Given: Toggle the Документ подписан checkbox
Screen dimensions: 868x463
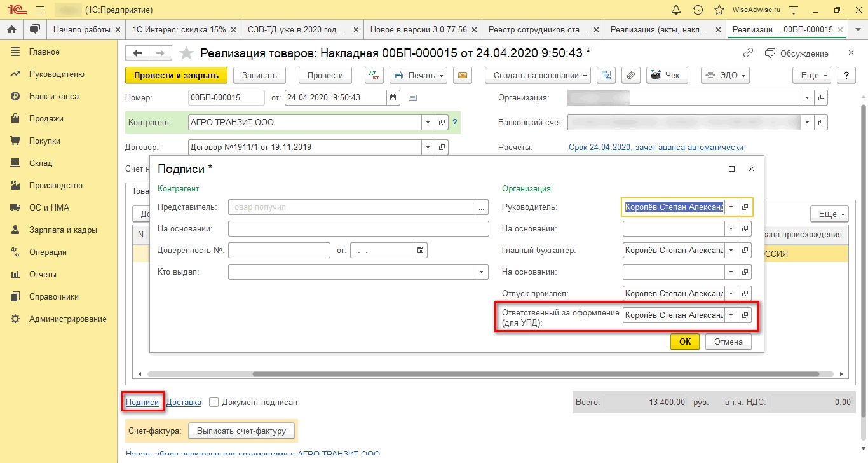Looking at the screenshot, I should [214, 402].
